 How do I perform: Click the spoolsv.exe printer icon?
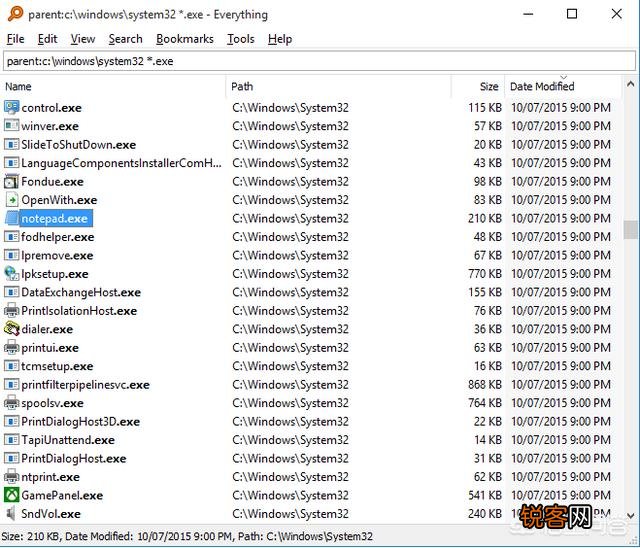coord(12,403)
